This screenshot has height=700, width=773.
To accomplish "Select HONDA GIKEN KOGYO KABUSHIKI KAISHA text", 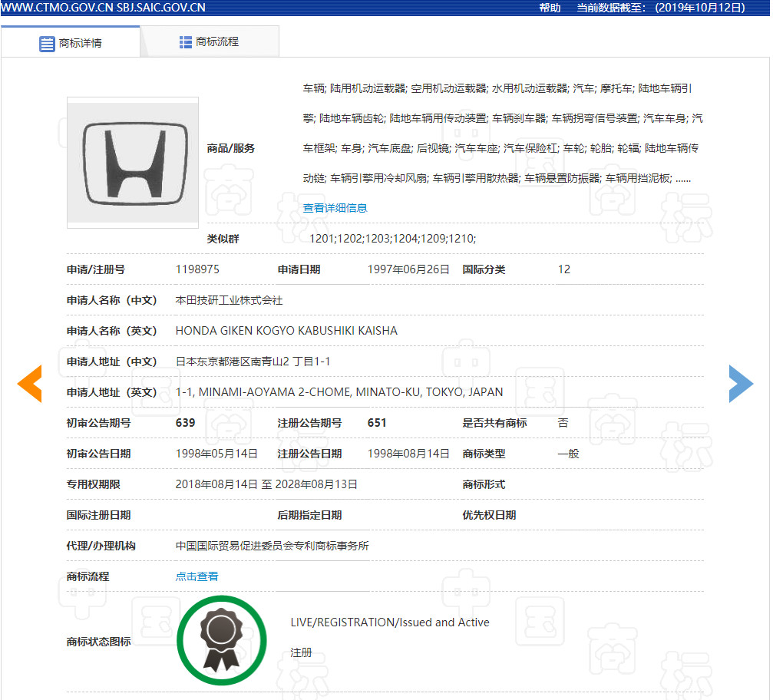I will [x=286, y=331].
